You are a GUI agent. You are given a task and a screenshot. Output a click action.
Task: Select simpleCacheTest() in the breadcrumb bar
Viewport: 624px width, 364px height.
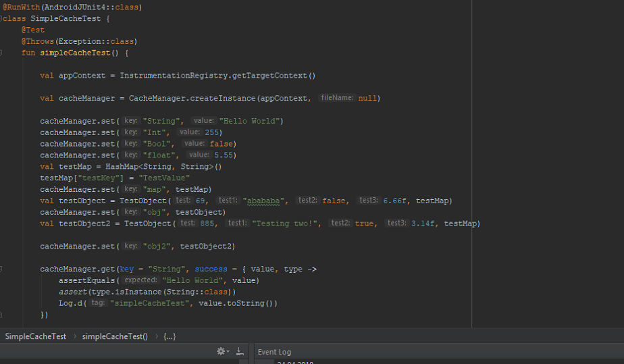coord(115,336)
